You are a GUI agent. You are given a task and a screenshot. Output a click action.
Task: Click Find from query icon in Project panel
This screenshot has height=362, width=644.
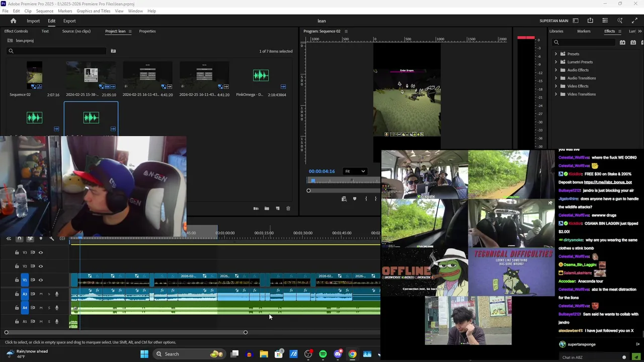113,51
